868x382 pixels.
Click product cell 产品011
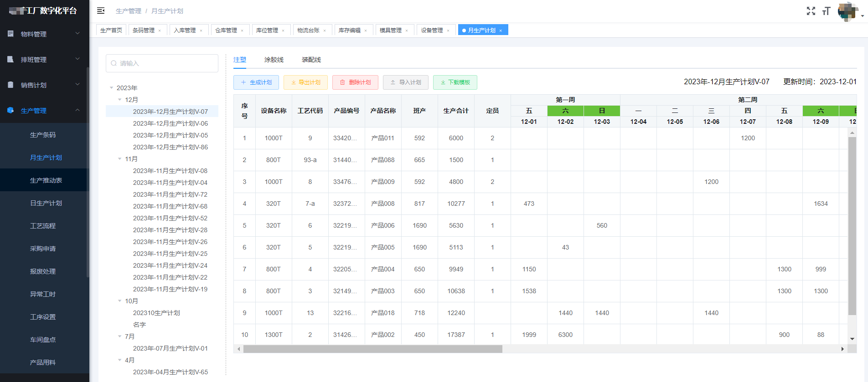coord(383,138)
